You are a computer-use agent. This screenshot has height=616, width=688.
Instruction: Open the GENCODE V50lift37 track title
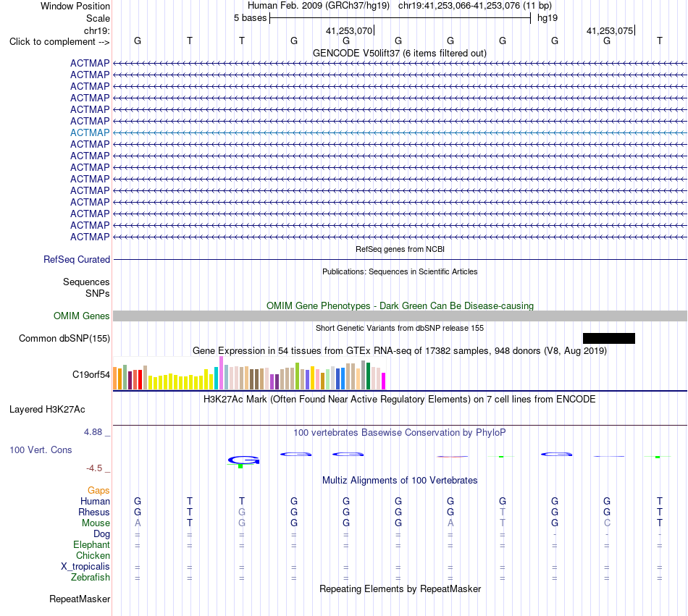(x=400, y=54)
